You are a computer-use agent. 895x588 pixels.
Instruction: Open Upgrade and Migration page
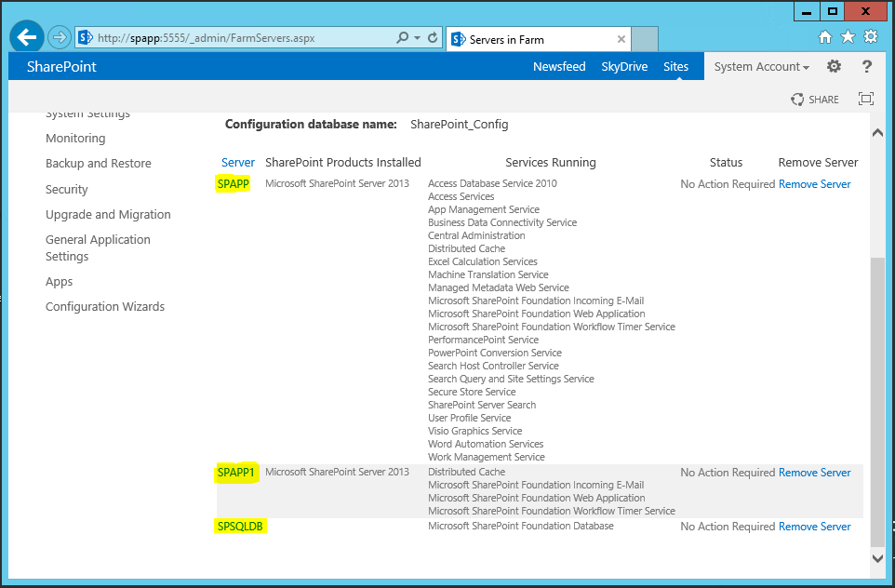108,214
